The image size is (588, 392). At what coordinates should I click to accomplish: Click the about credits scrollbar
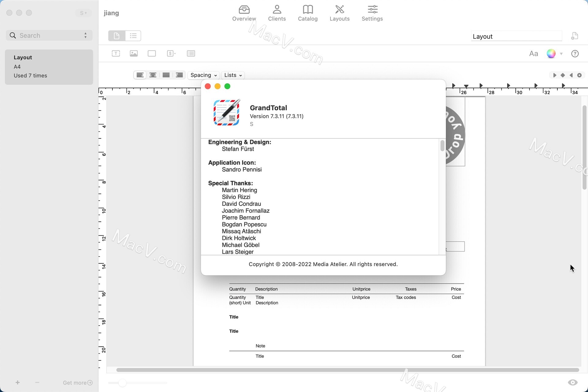pyautogui.click(x=442, y=145)
